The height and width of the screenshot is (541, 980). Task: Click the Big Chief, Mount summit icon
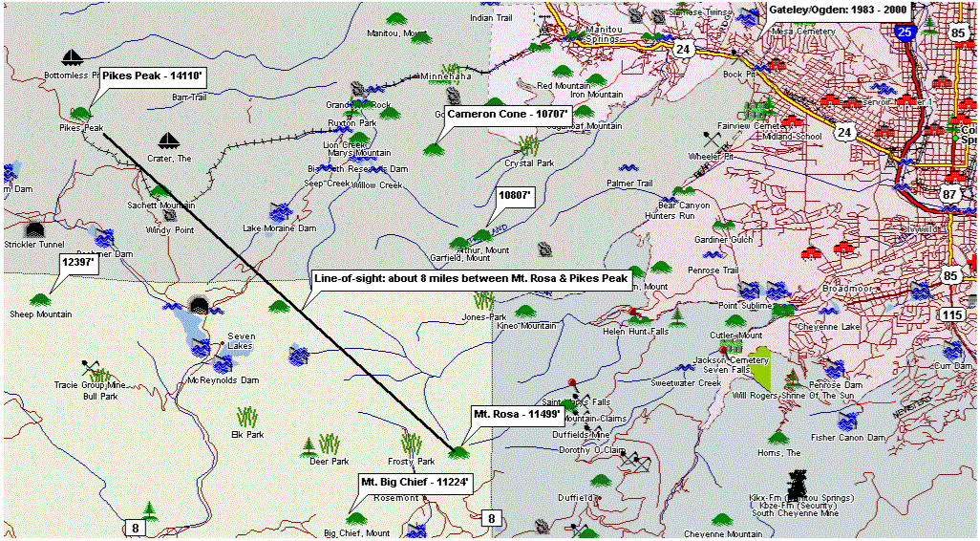point(356,518)
